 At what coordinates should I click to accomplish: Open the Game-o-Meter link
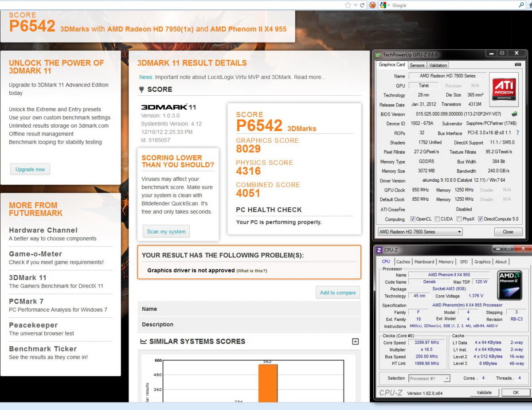coord(35,254)
